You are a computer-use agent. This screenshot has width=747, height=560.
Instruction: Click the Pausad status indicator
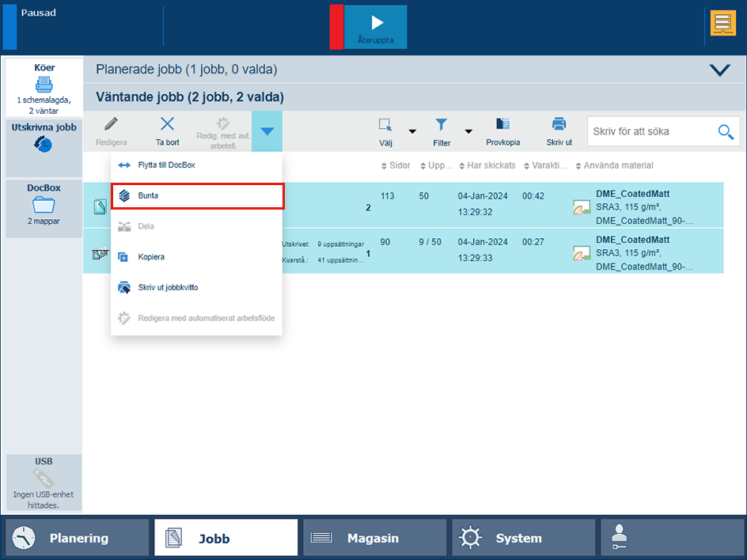[x=38, y=13]
